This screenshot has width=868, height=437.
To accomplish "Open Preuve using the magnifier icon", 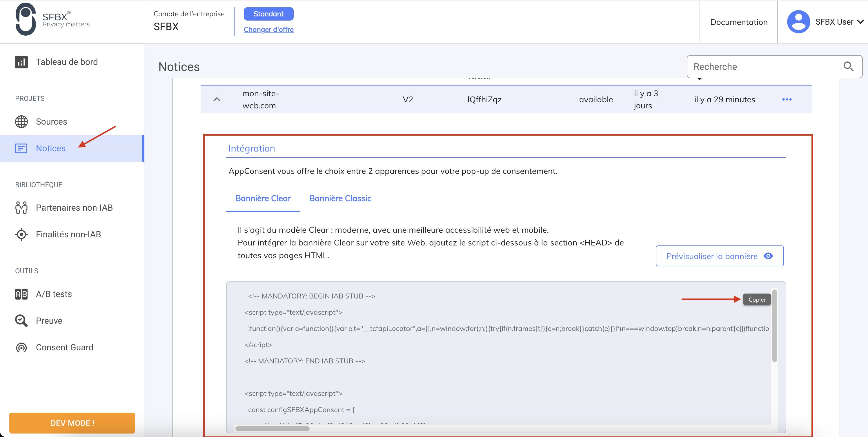I will (21, 321).
